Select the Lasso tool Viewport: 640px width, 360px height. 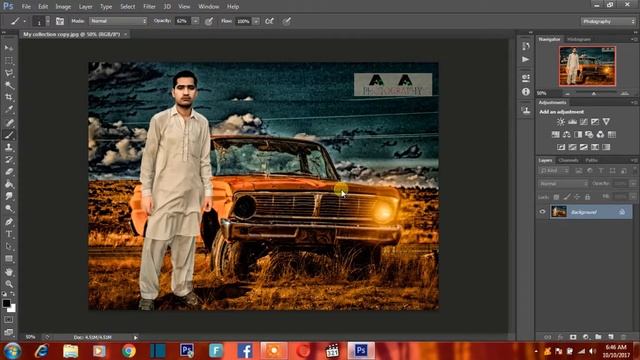pos(9,73)
